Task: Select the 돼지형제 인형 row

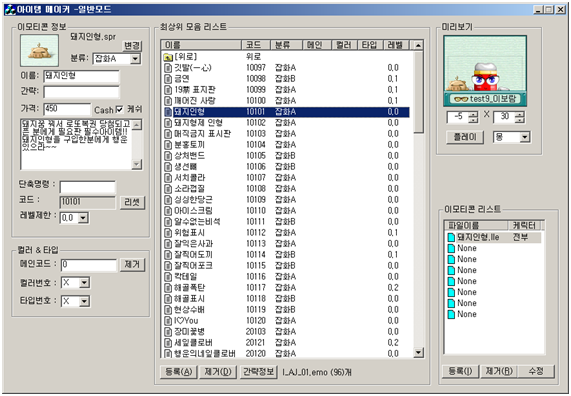Action: [287, 123]
